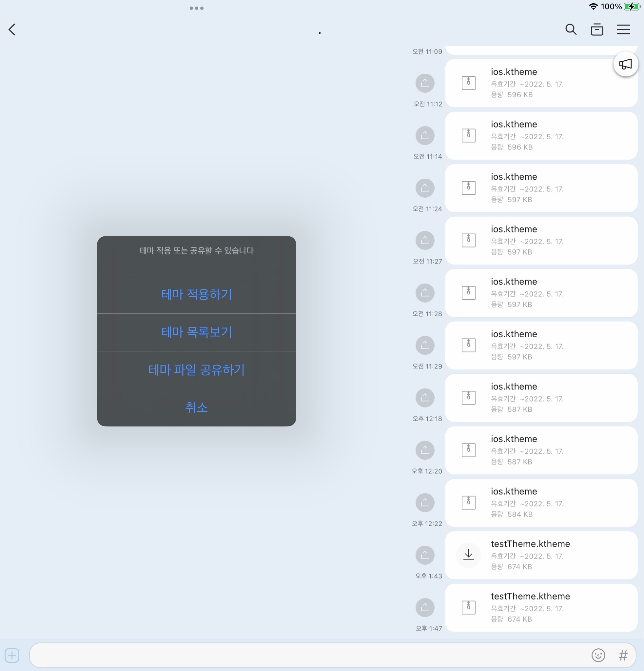Screen dimensions: 644x671
Task: Tap the back arrow icon
Action: 12,30
